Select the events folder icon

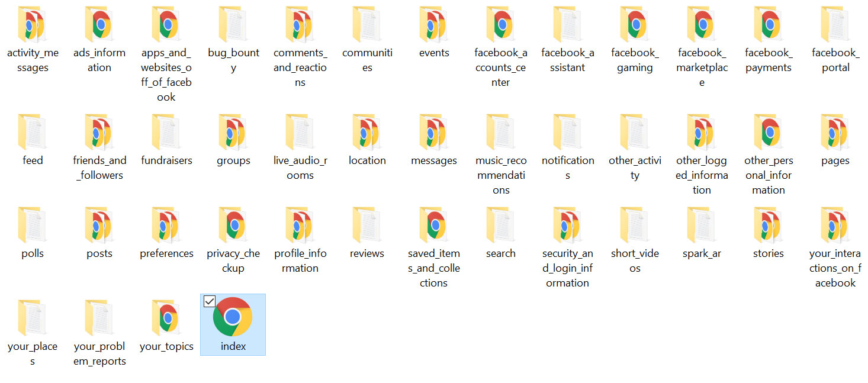(434, 24)
